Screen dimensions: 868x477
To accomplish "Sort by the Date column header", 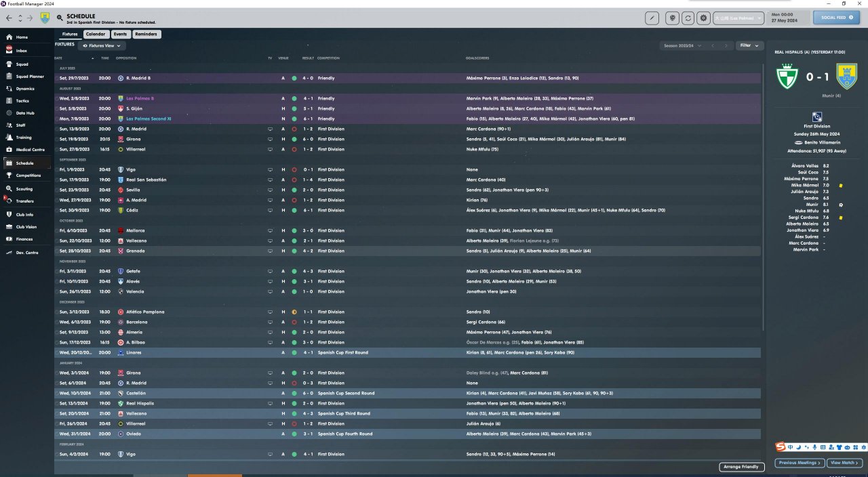I will click(x=58, y=58).
